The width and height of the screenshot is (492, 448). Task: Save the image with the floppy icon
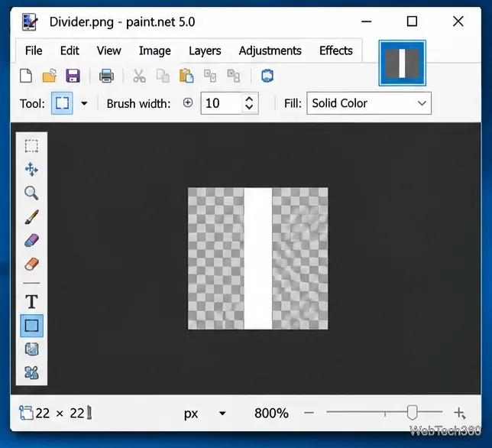tap(73, 76)
